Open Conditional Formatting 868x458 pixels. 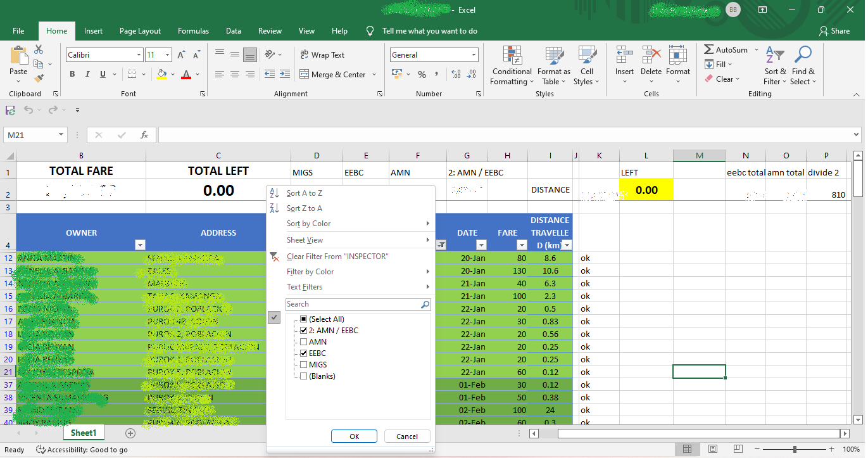pos(512,66)
